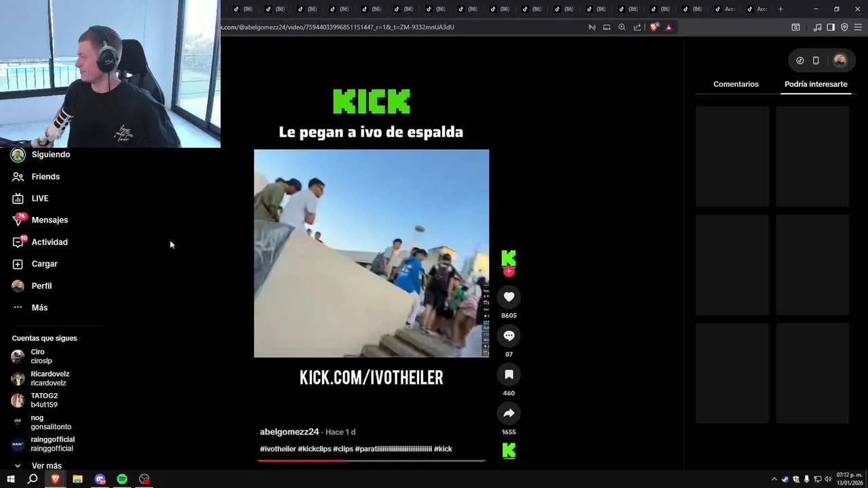This screenshot has width=868, height=488.
Task: Open the media control music note icon
Action: 817,27
